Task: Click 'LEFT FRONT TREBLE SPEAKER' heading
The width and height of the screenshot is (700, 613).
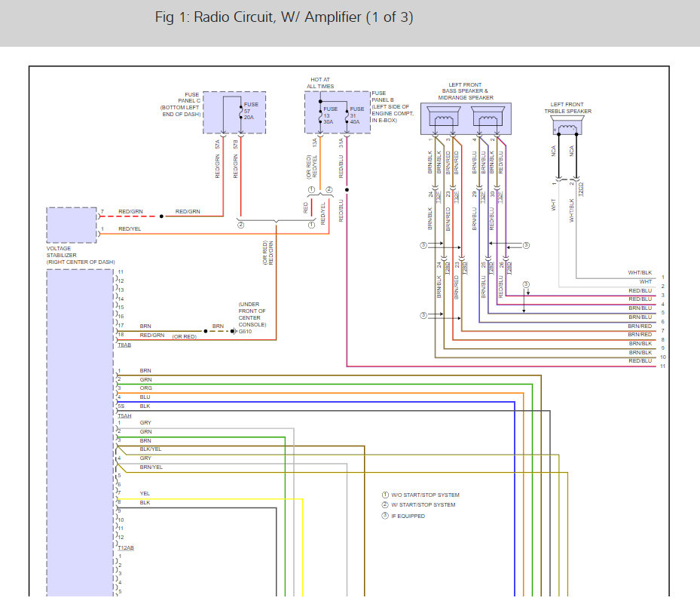Action: point(567,108)
